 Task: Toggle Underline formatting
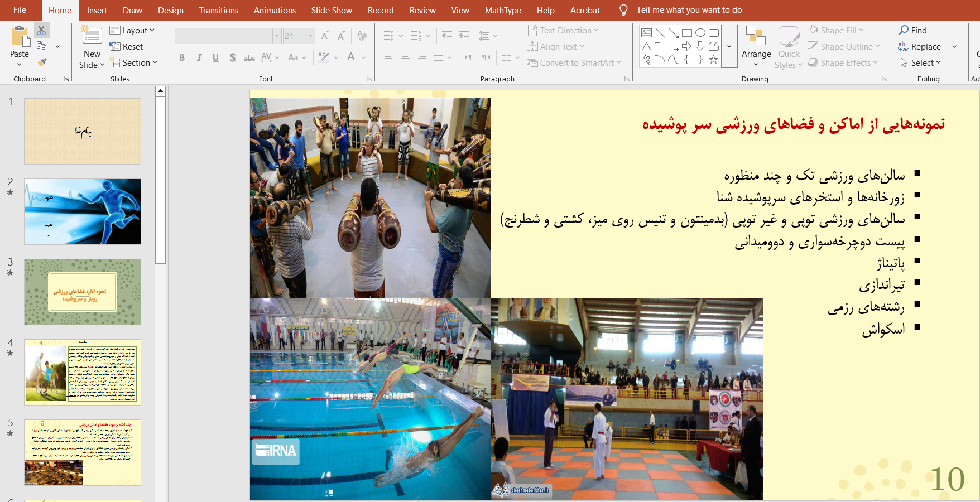click(215, 57)
